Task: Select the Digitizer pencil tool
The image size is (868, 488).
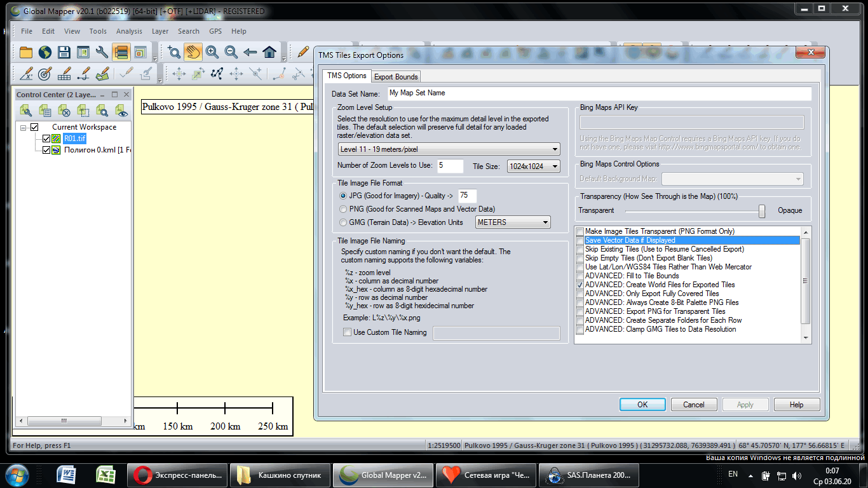Action: 303,52
